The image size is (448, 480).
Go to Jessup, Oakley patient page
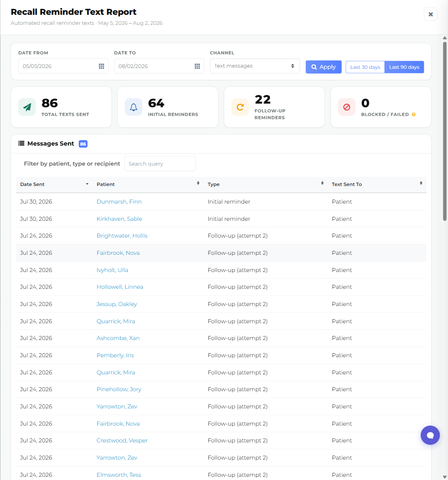click(117, 304)
